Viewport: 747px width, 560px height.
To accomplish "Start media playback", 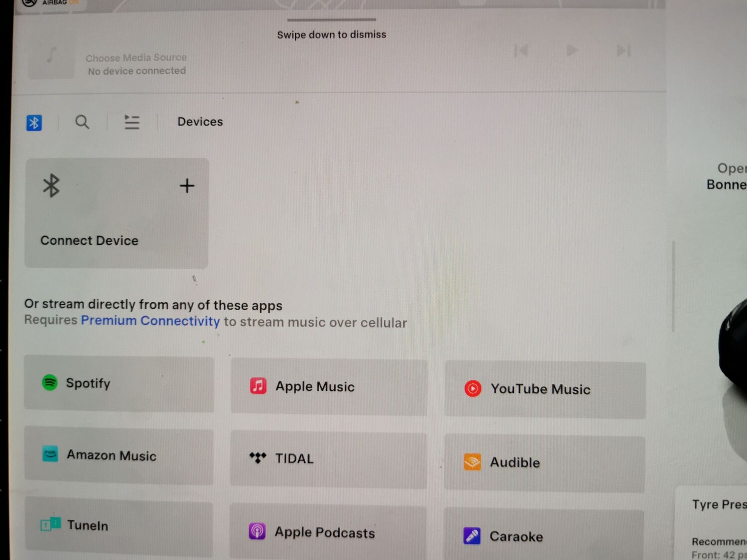I will (572, 50).
